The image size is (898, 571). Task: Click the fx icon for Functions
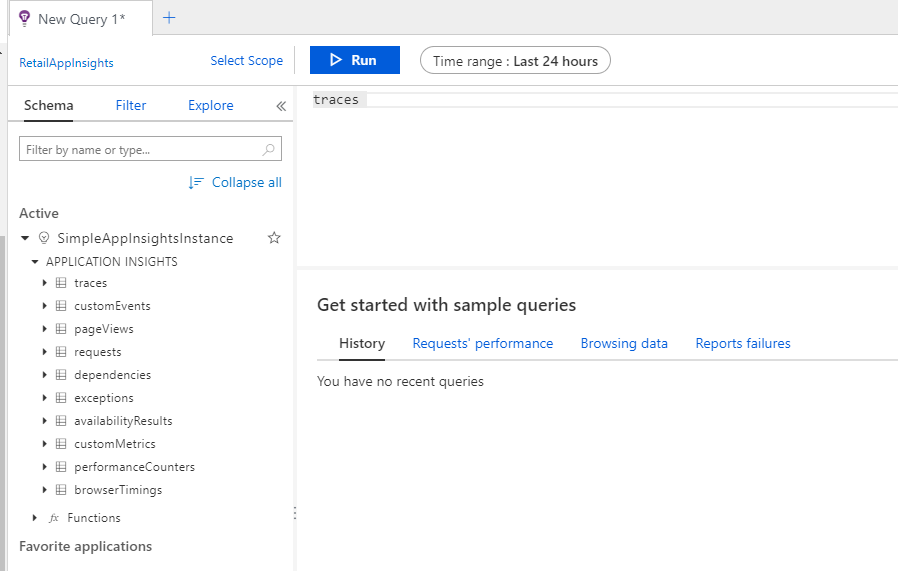pos(54,518)
